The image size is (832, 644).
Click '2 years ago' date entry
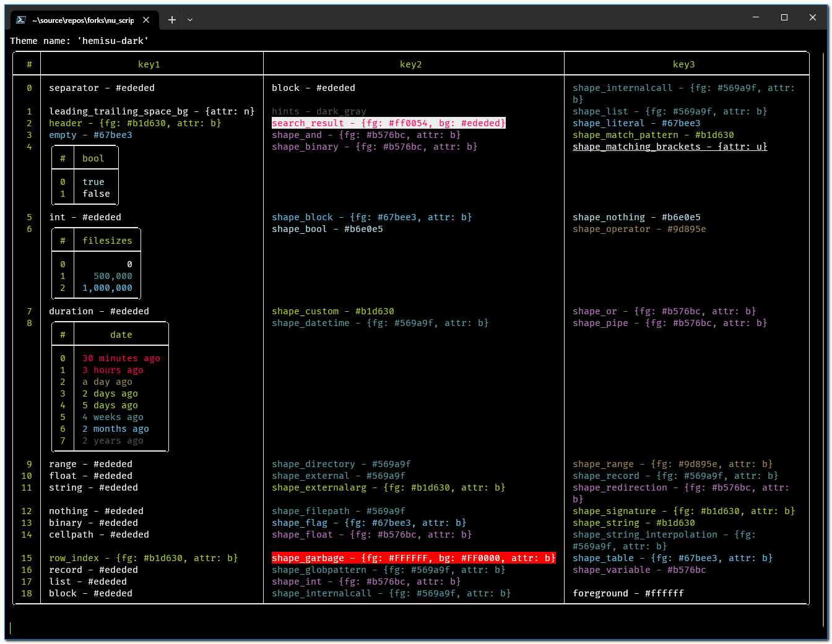point(113,440)
